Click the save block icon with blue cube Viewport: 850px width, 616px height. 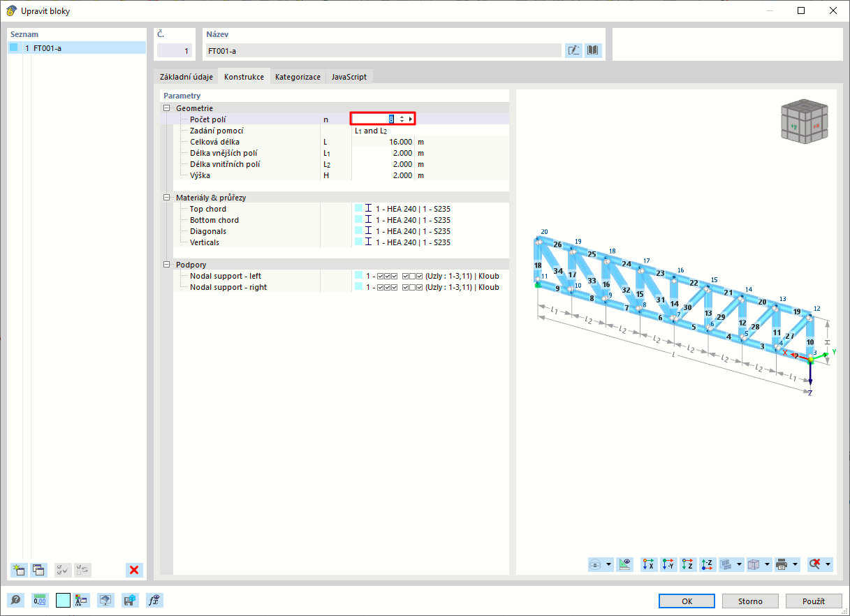[x=129, y=600]
